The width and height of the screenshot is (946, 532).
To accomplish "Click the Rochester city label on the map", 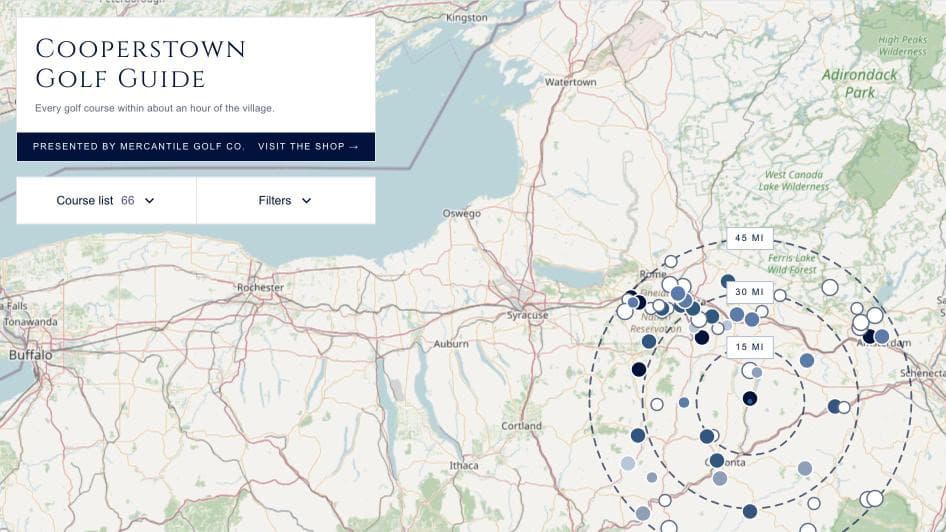I will (x=260, y=287).
